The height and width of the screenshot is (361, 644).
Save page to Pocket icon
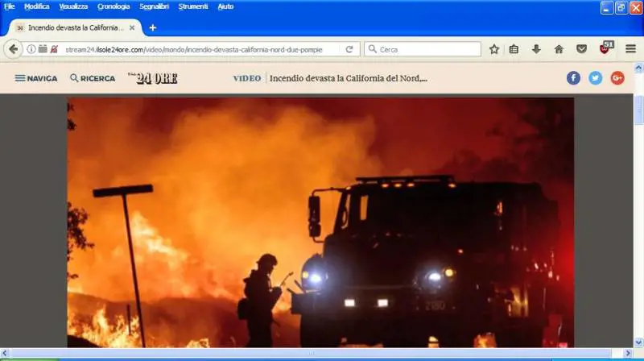(581, 49)
